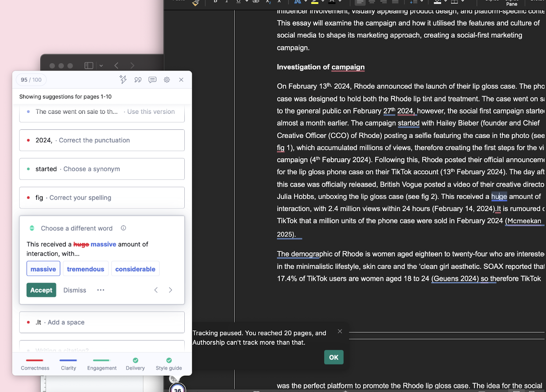This screenshot has width=546, height=392.
Task: Select the 'considerable' synonym option
Action: click(135, 269)
